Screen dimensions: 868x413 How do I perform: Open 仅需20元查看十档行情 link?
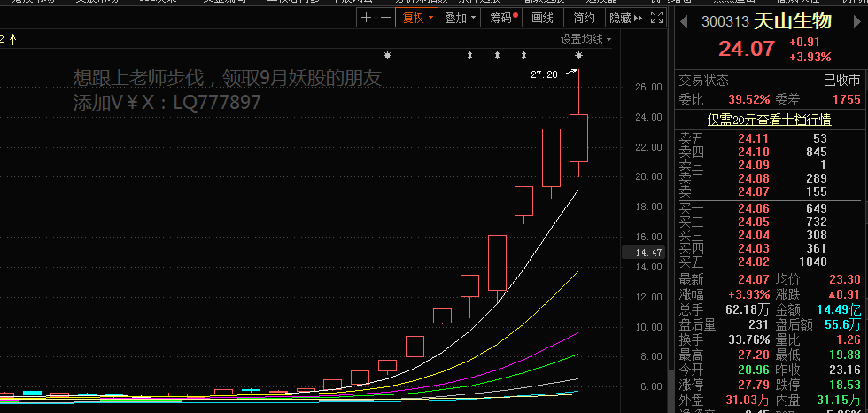[x=769, y=119]
